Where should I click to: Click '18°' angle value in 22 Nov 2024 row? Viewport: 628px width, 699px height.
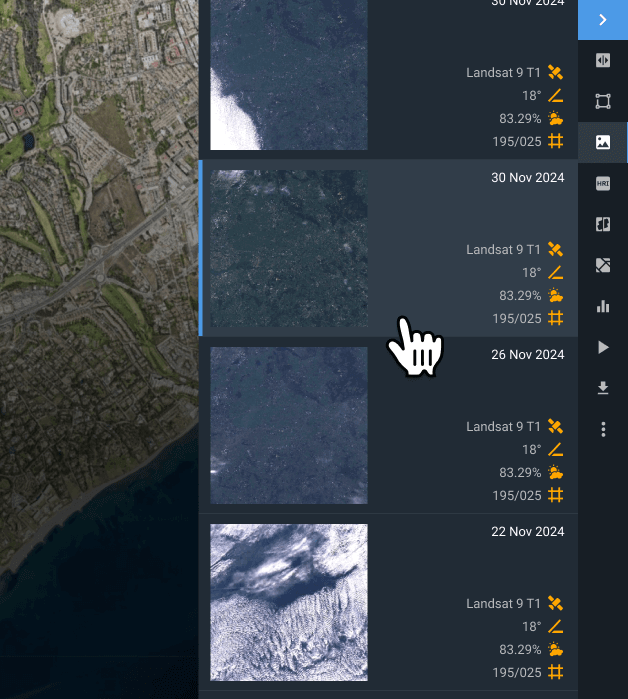point(532,627)
